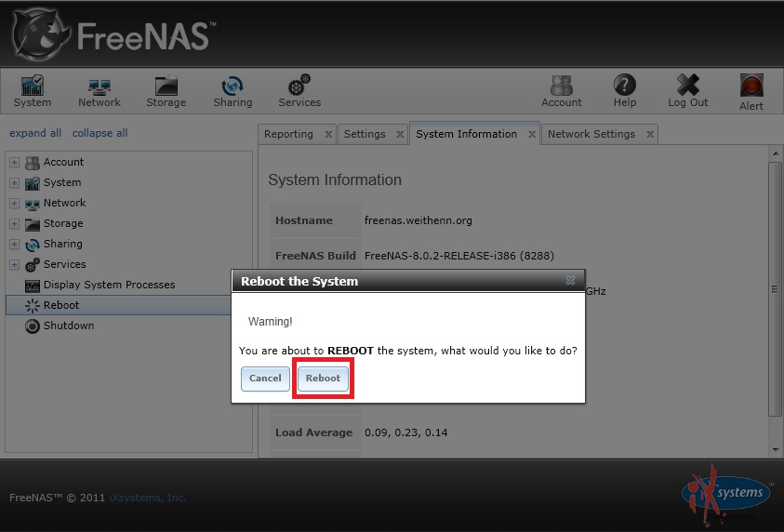Select the Services tree item label
Image resolution: width=784 pixels, height=532 pixels.
point(64,264)
